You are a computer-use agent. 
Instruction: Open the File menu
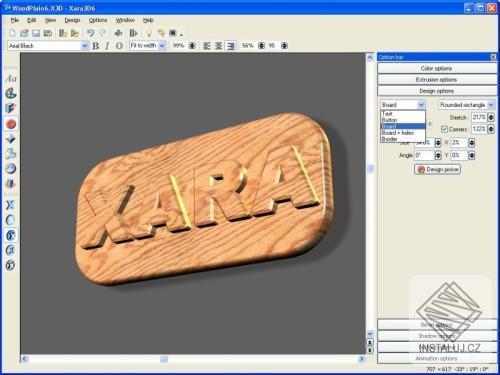[14, 20]
